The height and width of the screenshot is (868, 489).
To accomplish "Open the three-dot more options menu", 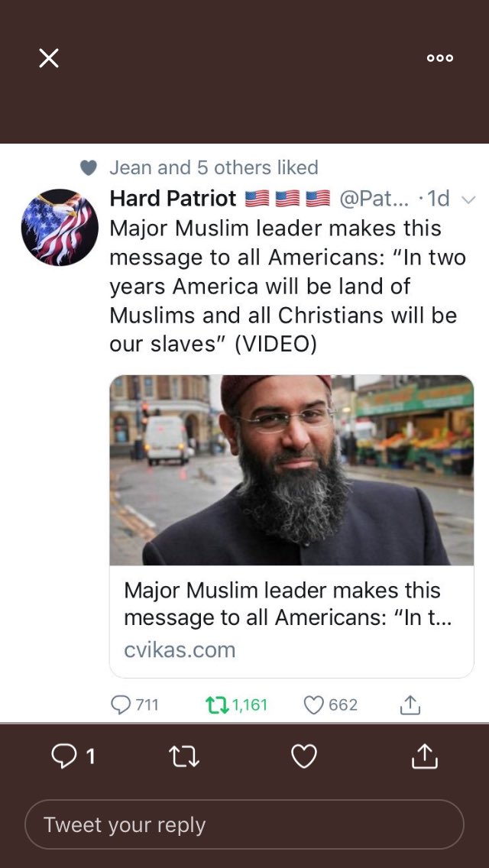I will 440,58.
